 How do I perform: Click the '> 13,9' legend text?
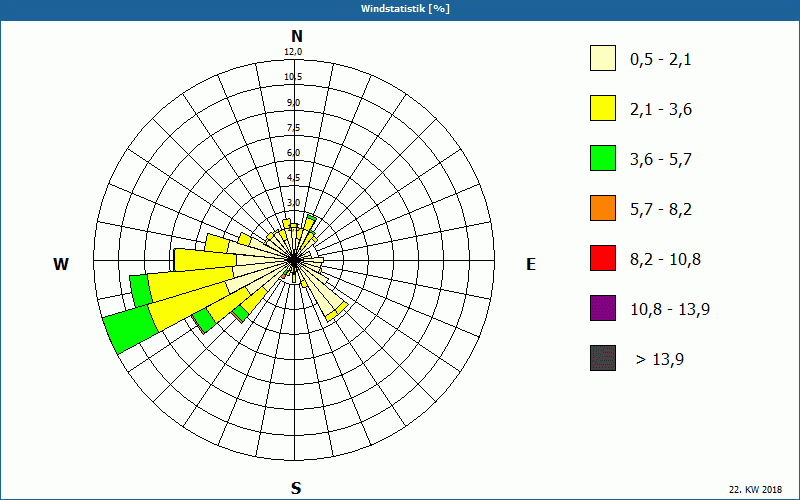660,360
